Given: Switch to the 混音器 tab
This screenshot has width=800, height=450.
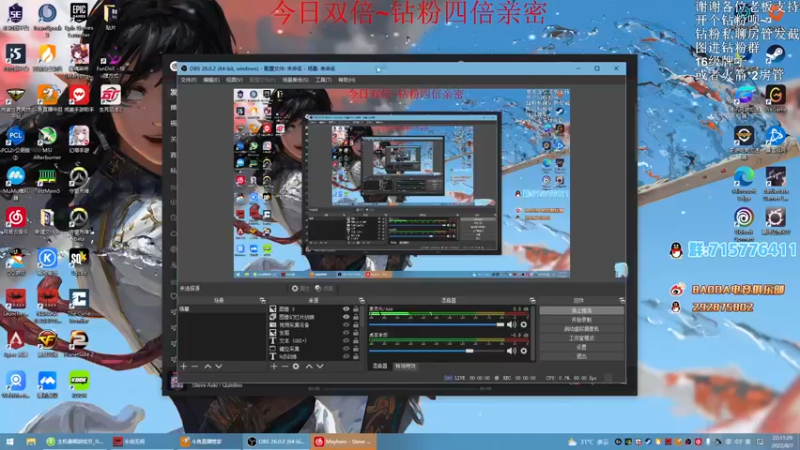Looking at the screenshot, I should [x=380, y=366].
